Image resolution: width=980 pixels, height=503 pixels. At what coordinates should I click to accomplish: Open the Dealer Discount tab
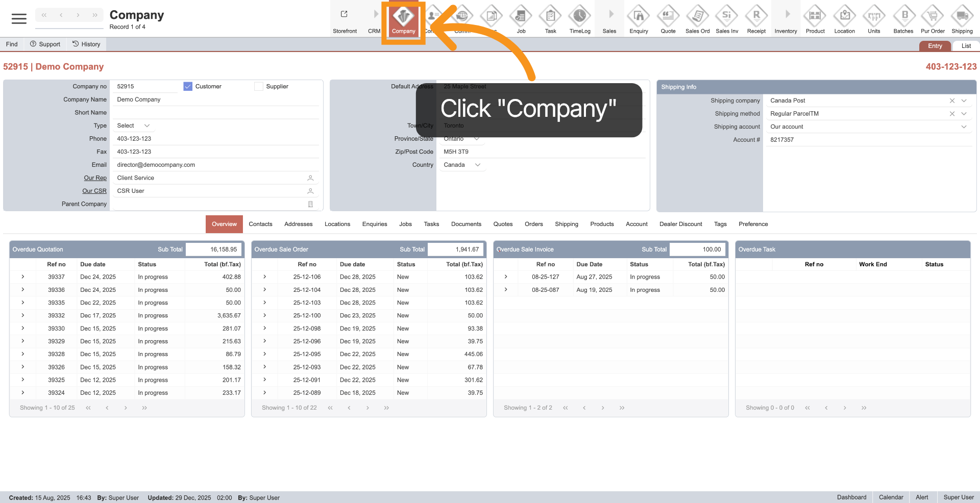pyautogui.click(x=680, y=224)
